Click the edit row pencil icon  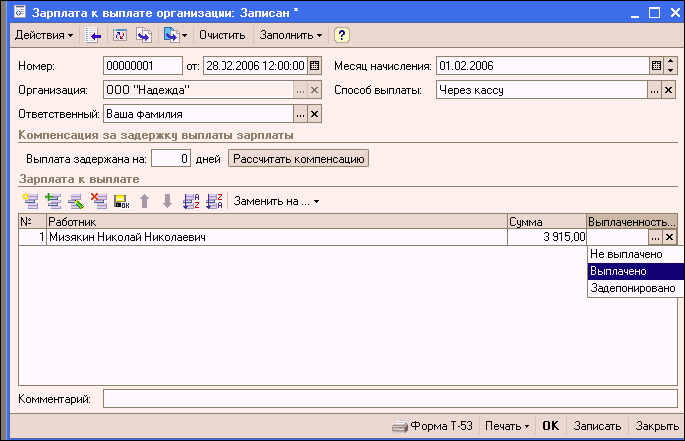pos(75,201)
